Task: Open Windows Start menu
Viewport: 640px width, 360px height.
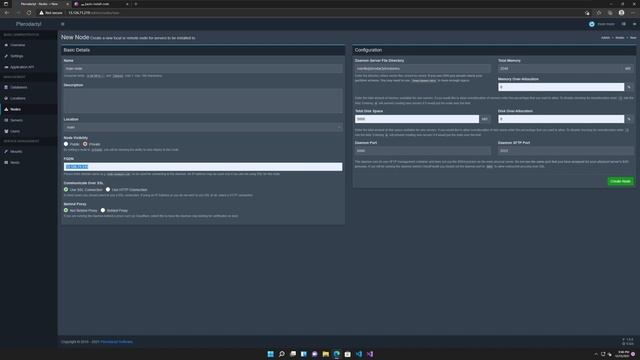Action: coord(271,354)
